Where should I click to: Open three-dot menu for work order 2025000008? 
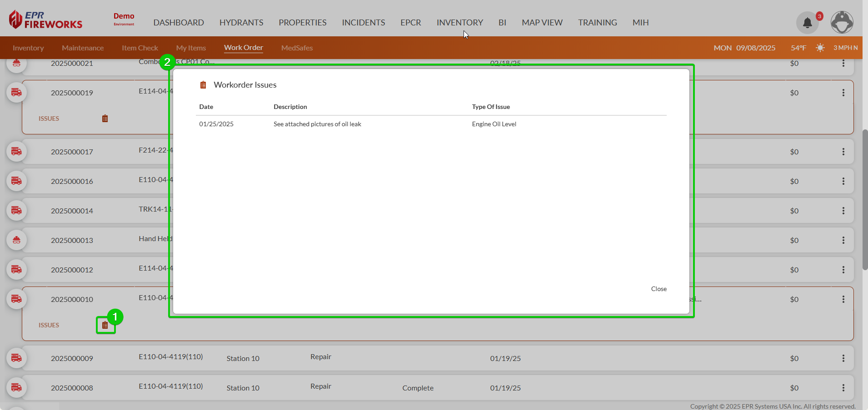coord(843,388)
